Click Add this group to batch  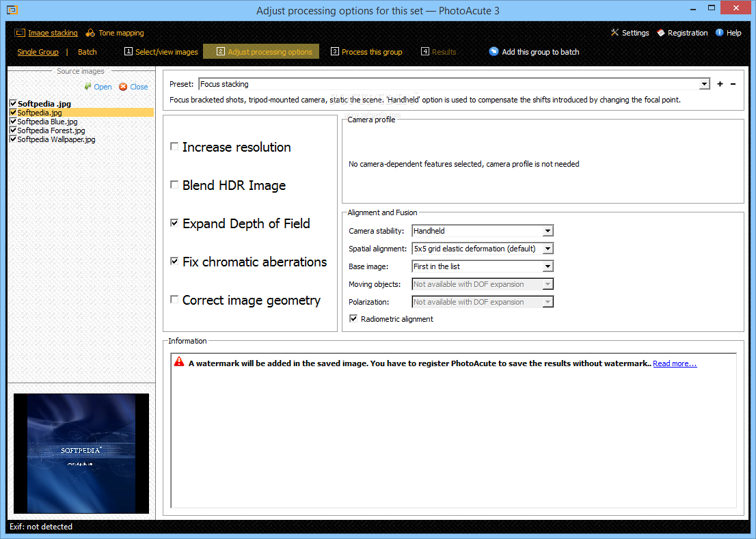tap(540, 51)
